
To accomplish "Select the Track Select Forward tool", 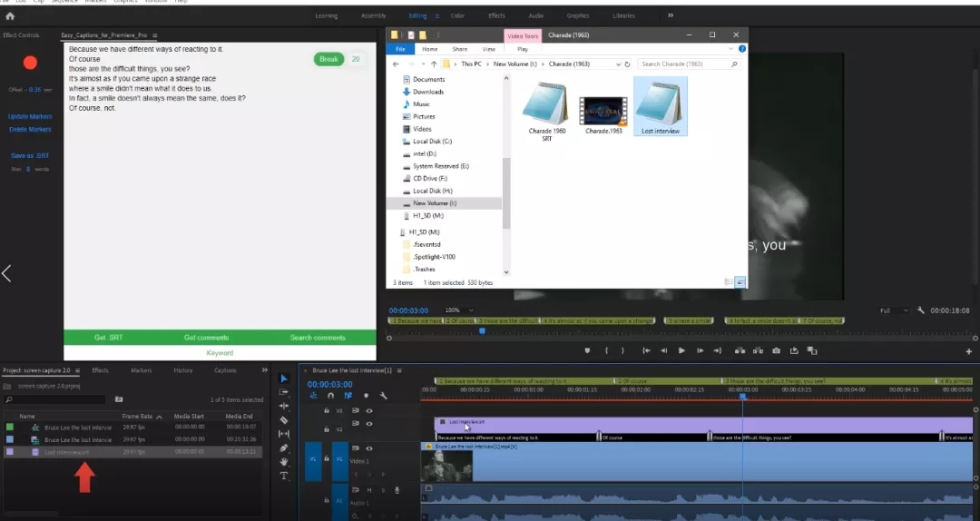I will coord(284,392).
